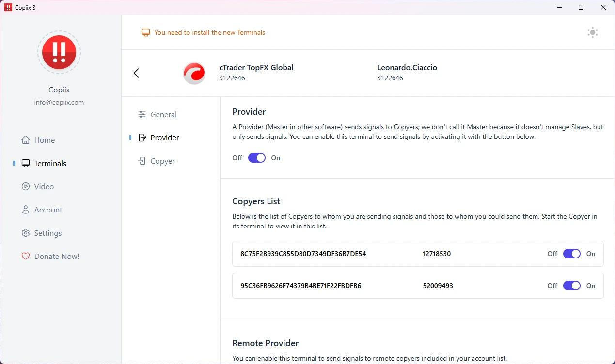The height and width of the screenshot is (364, 615).
Task: Go back with the left arrow
Action: (136, 73)
